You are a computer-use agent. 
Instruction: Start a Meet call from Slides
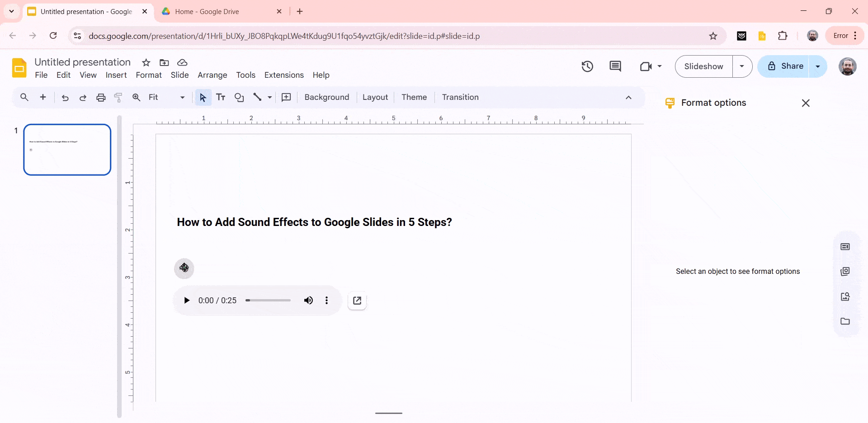pos(646,66)
